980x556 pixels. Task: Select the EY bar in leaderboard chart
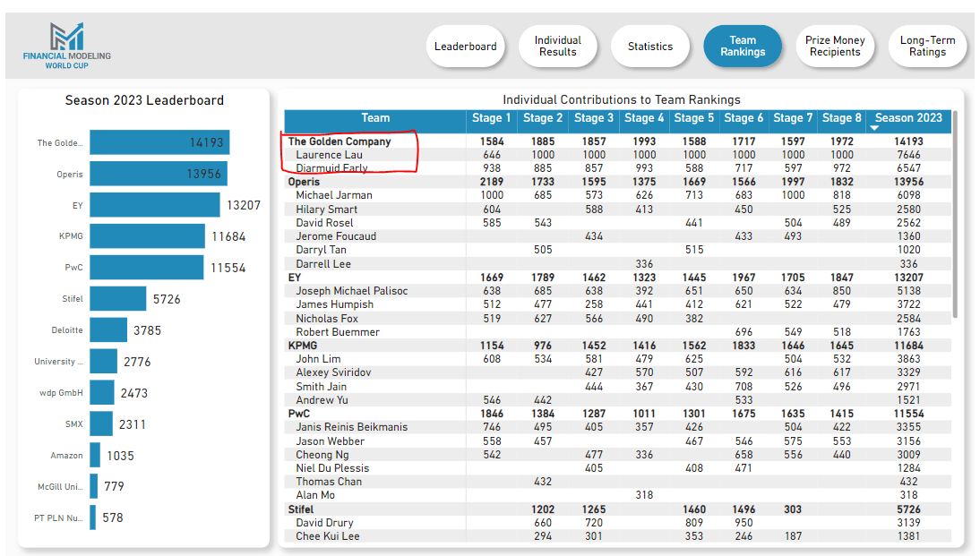click(x=154, y=205)
